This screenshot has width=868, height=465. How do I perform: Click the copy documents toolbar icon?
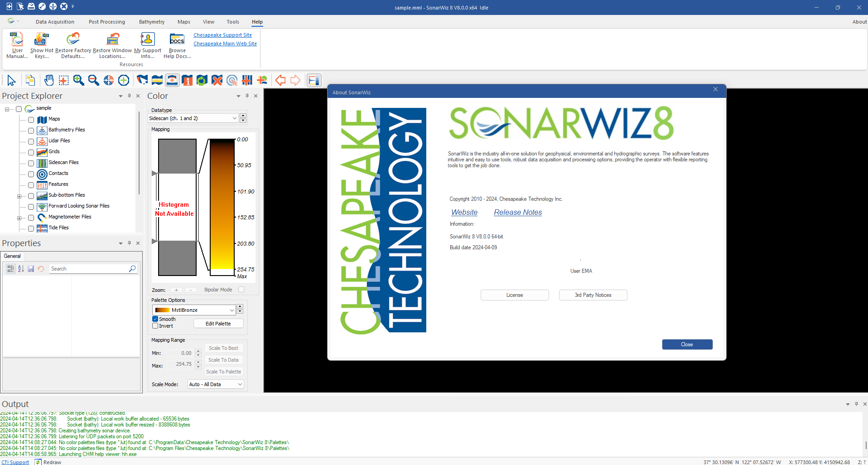(30, 80)
